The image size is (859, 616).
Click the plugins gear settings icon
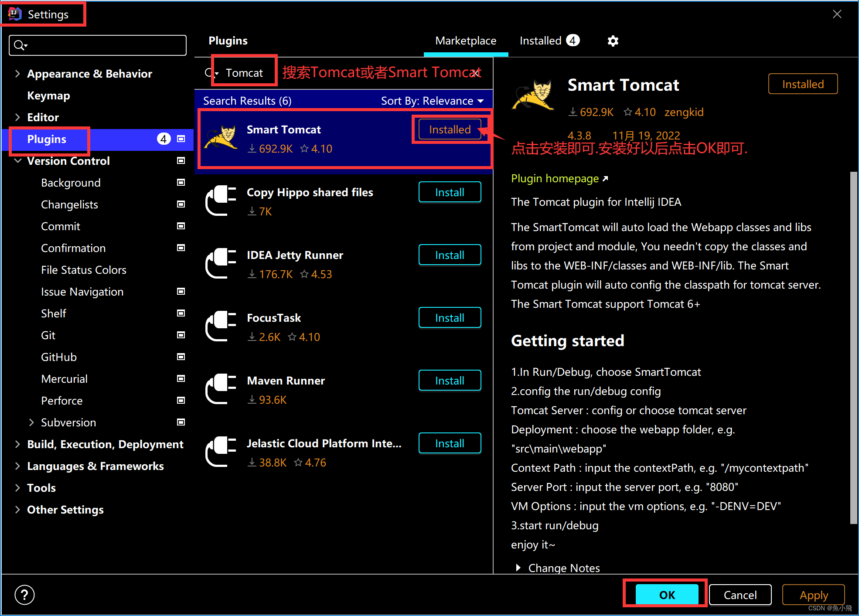613,41
